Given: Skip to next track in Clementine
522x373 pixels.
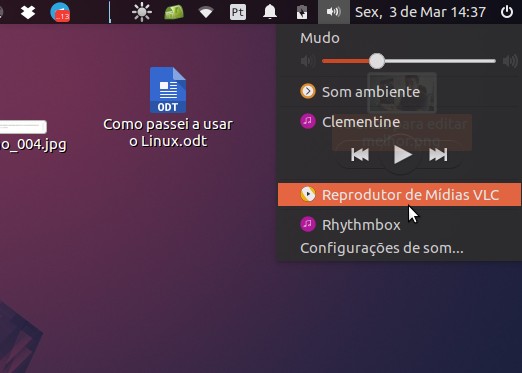Looking at the screenshot, I should [x=438, y=155].
